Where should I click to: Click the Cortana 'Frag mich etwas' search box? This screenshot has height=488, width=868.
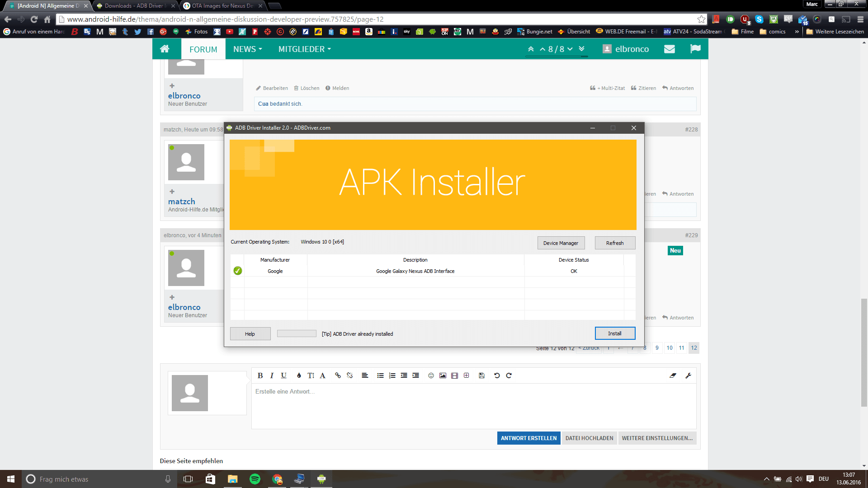coord(99,479)
